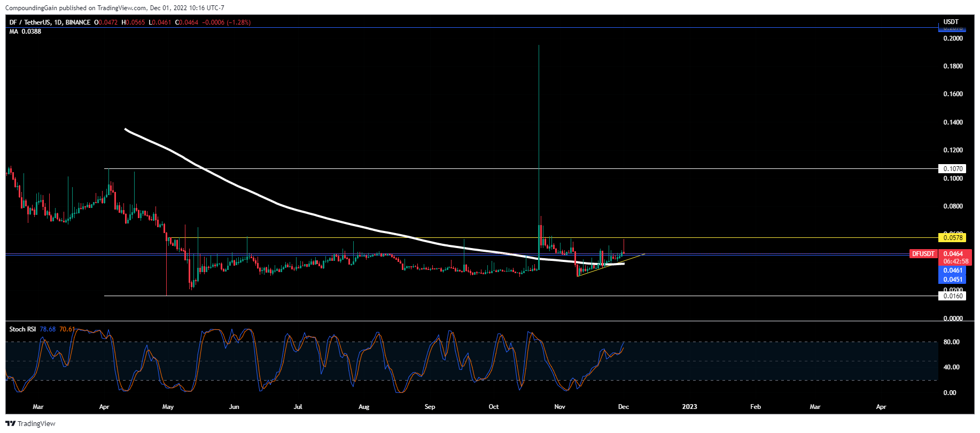The image size is (980, 433).
Task: Click the CompoundingGain published header text
Action: tap(114, 8)
